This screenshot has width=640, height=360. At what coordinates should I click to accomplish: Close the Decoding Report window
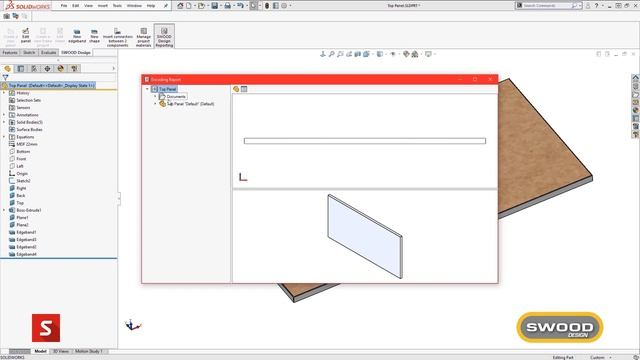pos(490,79)
